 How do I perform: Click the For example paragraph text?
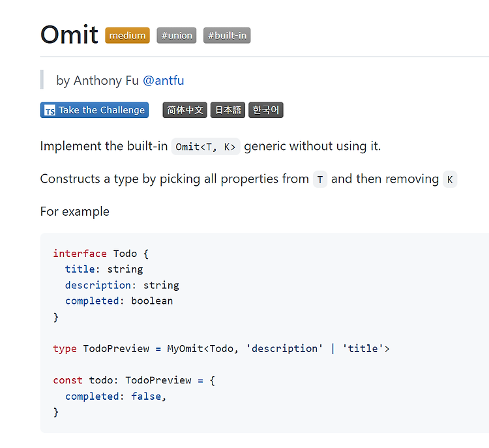click(75, 212)
